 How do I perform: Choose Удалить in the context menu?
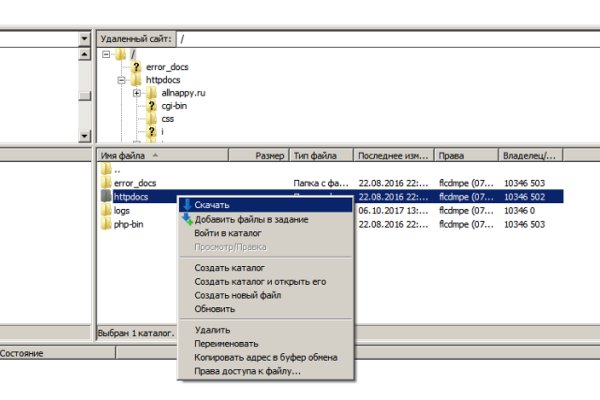point(212,330)
